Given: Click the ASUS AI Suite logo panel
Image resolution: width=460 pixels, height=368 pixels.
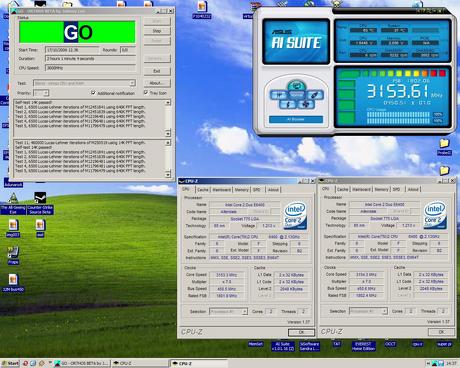Looking at the screenshot, I should [296, 41].
